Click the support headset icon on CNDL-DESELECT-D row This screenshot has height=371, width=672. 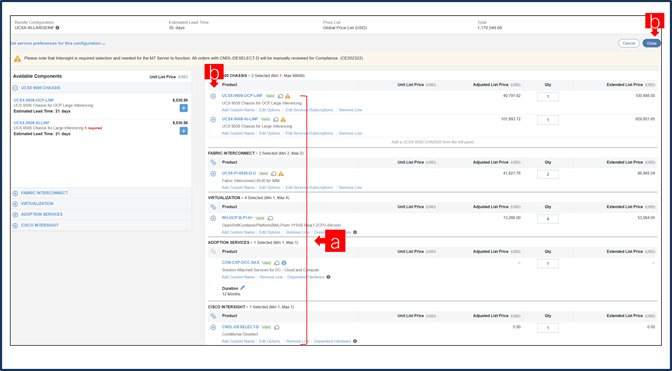[x=277, y=327]
